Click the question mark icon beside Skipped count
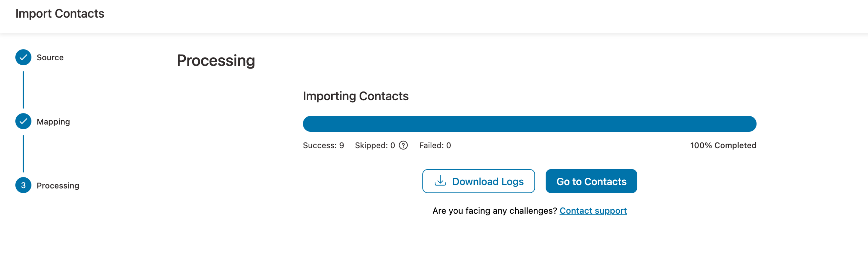The image size is (868, 259). pos(403,146)
